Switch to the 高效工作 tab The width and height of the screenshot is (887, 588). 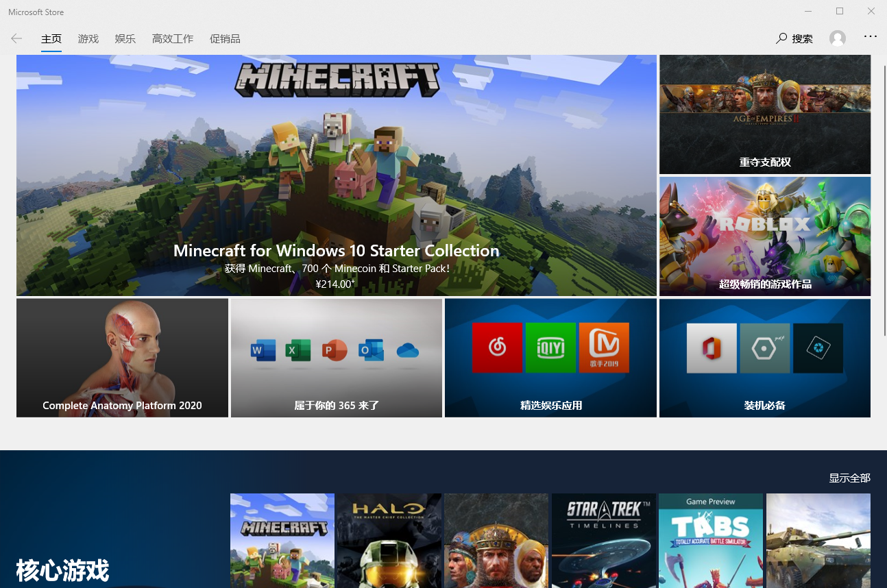click(173, 39)
